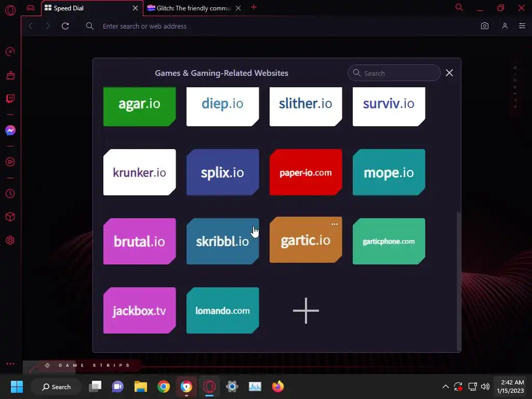The image size is (532, 399).
Task: Open File Explorer on taskbar
Action: coord(140,387)
